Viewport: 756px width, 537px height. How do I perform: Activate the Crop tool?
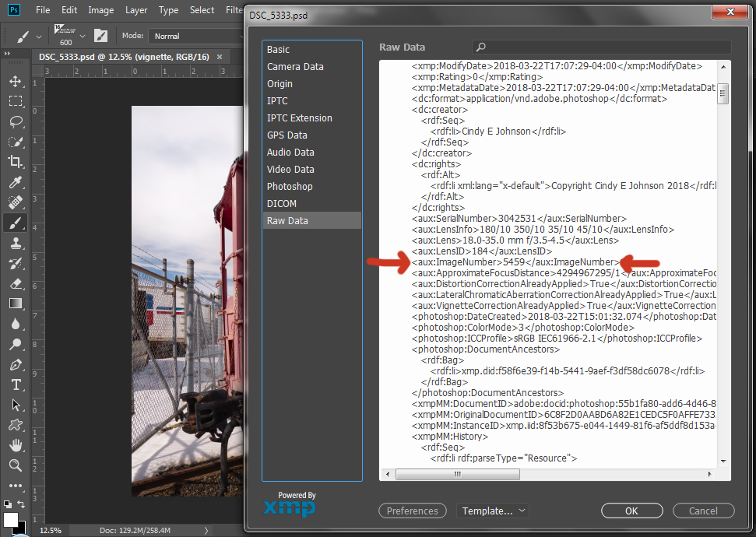coord(16,162)
